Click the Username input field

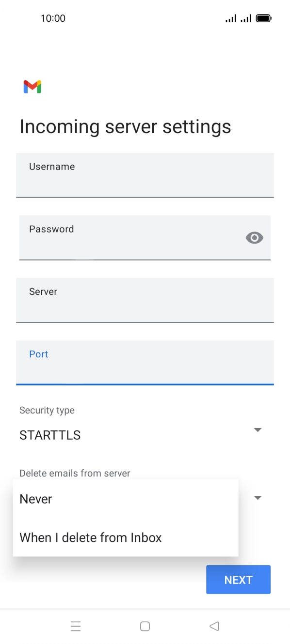click(x=145, y=175)
